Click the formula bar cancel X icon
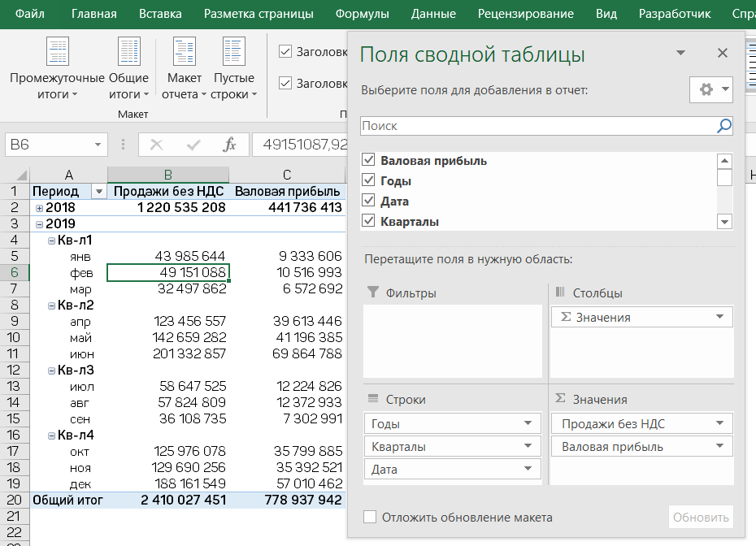 156,145
